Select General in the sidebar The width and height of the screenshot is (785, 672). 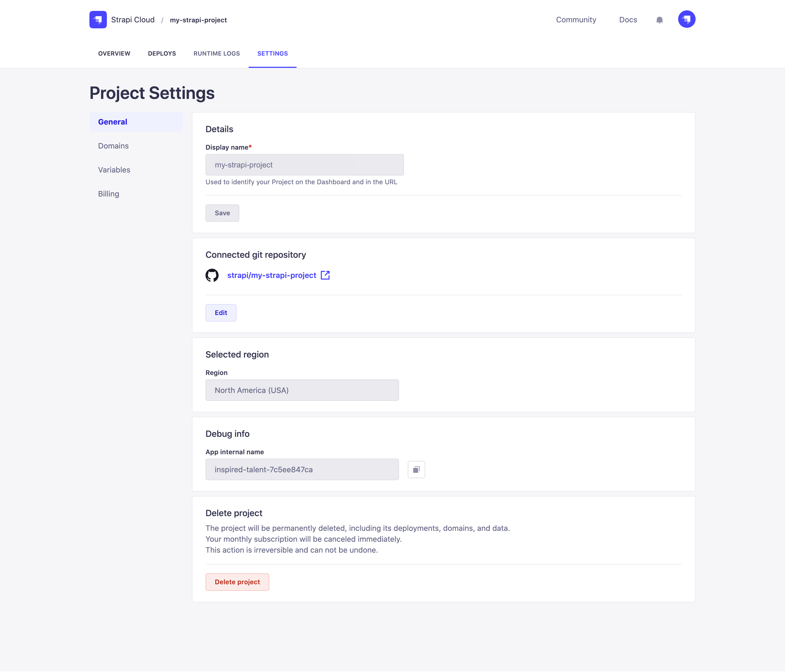point(112,122)
